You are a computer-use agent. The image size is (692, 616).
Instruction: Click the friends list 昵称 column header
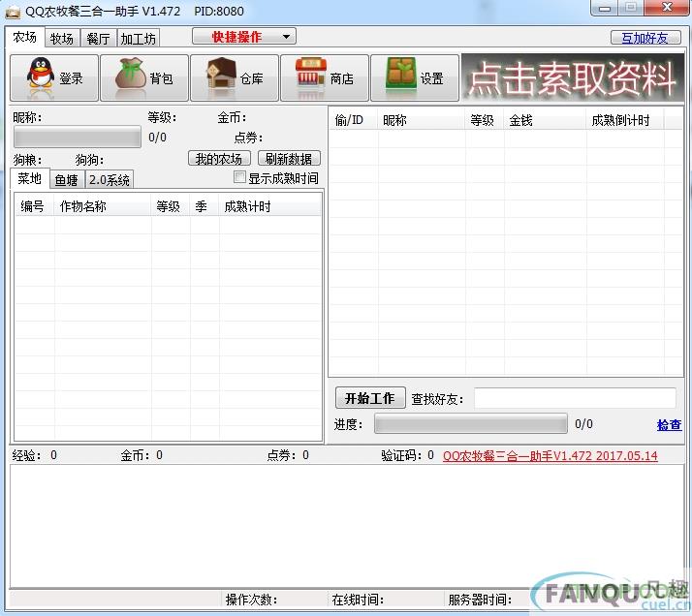click(422, 120)
